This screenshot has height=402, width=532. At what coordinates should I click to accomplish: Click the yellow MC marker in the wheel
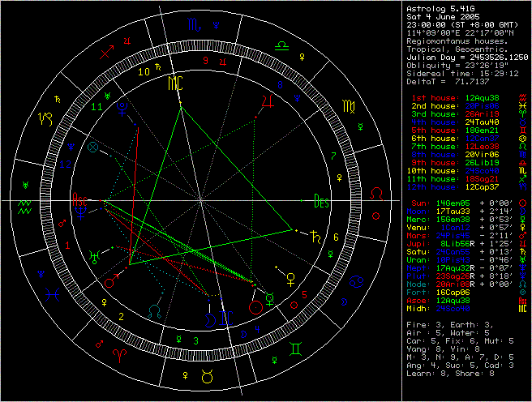click(x=175, y=83)
